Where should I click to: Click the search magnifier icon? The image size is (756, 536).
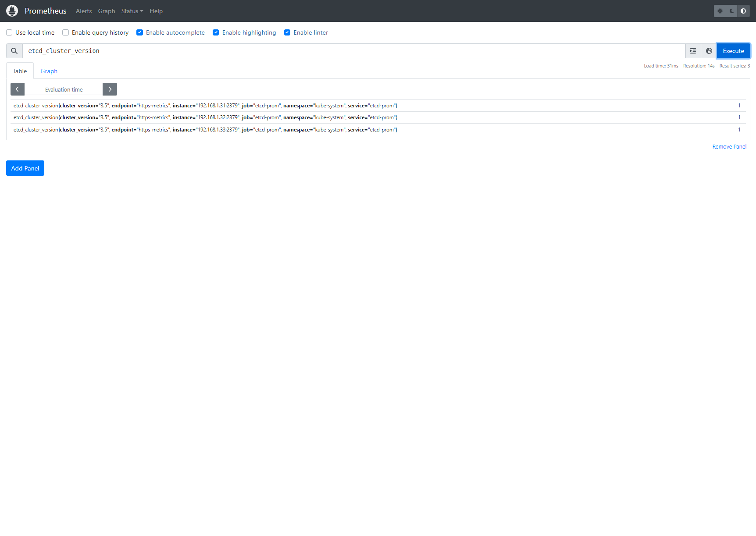14,51
